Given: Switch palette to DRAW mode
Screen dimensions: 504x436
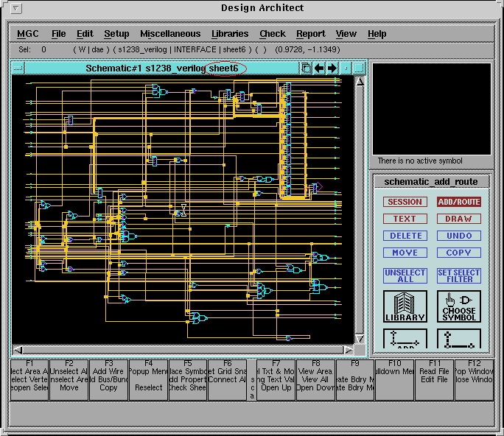Looking at the screenshot, I should tap(458, 219).
